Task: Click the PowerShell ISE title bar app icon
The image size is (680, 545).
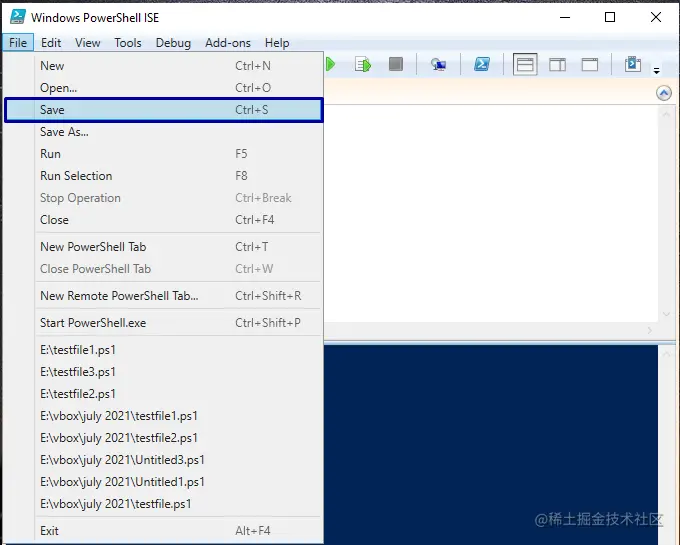Action: (x=18, y=16)
